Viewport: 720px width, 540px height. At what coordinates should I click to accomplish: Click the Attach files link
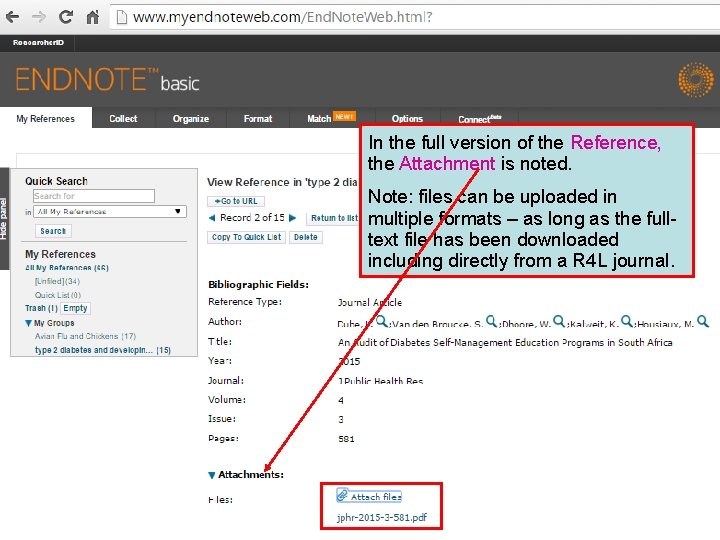(376, 497)
